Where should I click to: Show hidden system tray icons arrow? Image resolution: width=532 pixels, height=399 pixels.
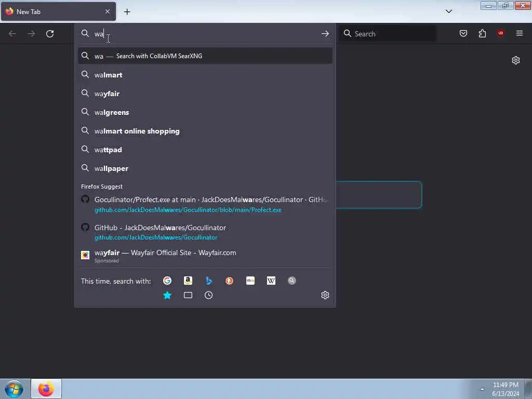482,389
